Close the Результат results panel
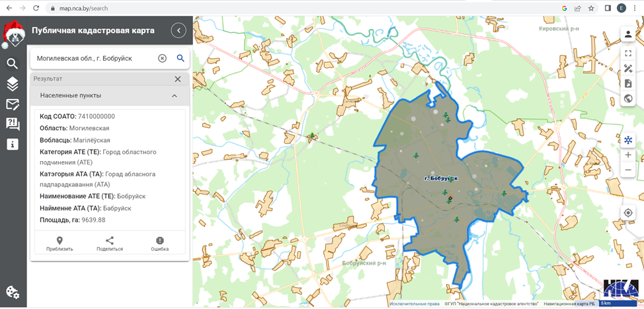Viewport: 644px width, 309px height. click(177, 79)
